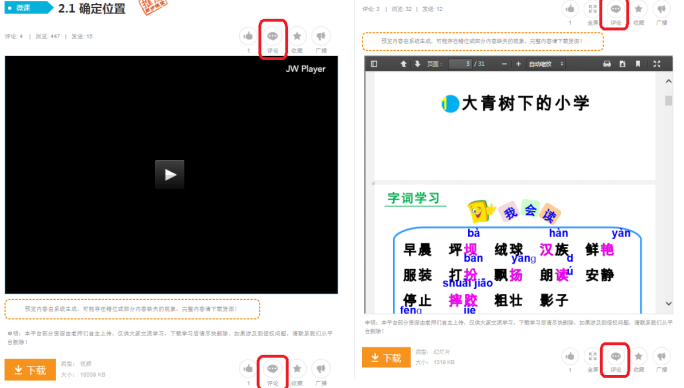684x388 pixels.
Task: Open the bookmark icon in PDF toolbar
Action: 638,64
